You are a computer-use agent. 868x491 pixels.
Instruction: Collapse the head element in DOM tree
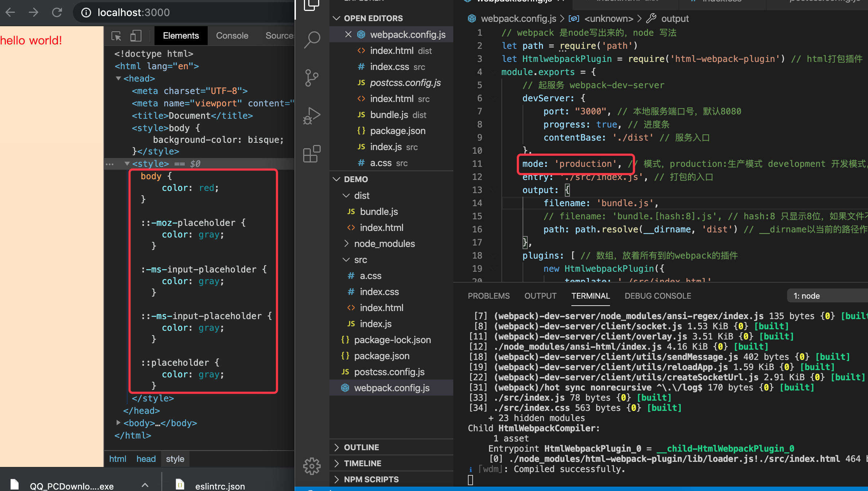tap(118, 78)
